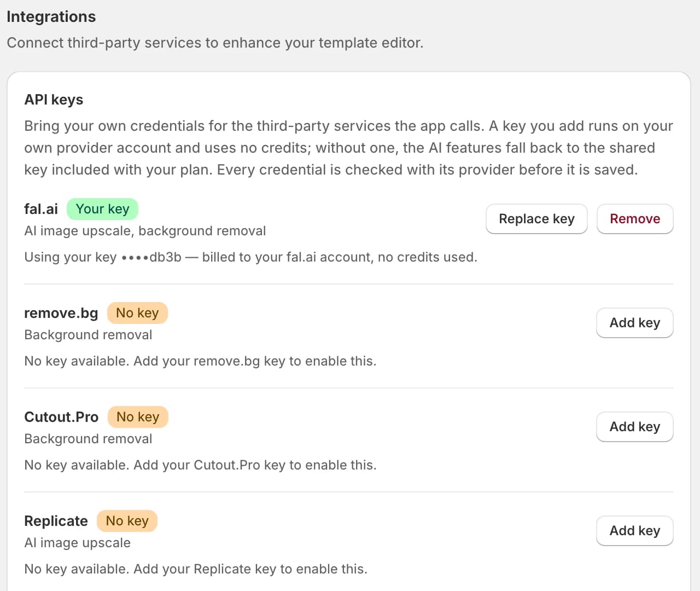Click "Add your remove.bg key to enable this" text
Screen dimensions: 700x591
click(x=255, y=361)
